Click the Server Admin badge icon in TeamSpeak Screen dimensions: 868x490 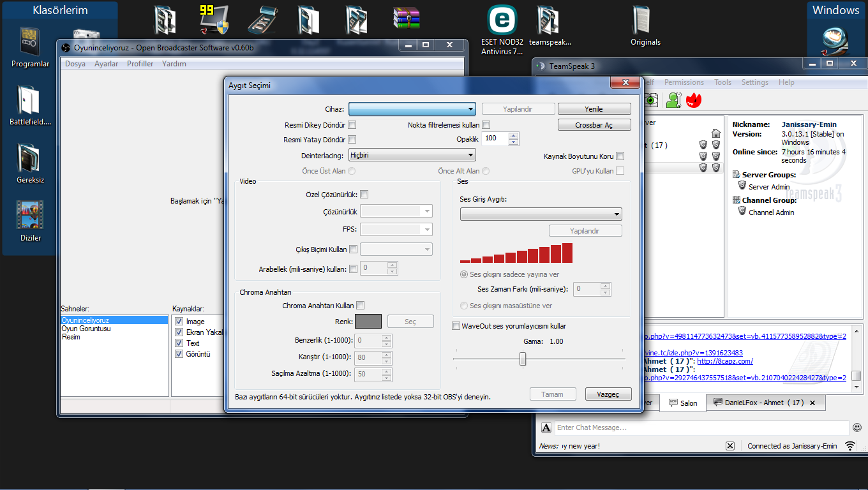[742, 186]
